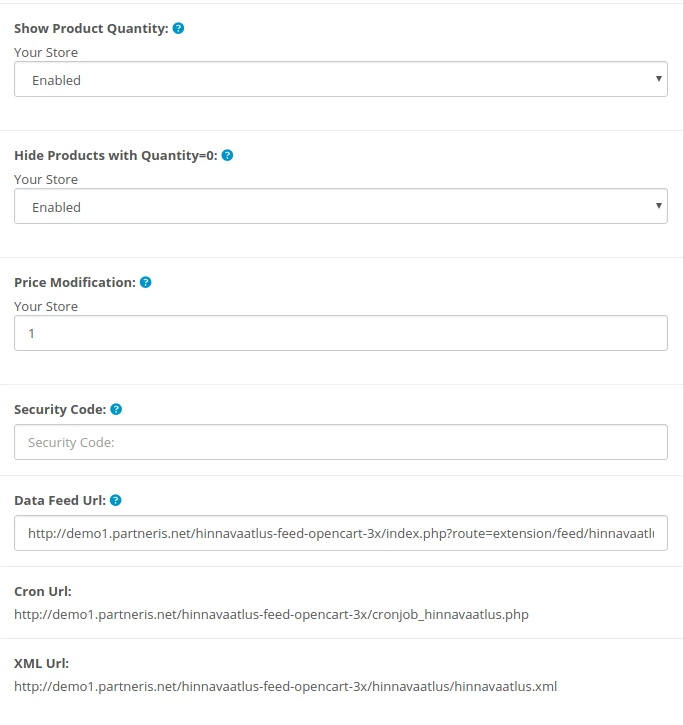Screen dimensions: 684x725
Task: Click the Security Code label text
Action: pyautogui.click(x=59, y=410)
